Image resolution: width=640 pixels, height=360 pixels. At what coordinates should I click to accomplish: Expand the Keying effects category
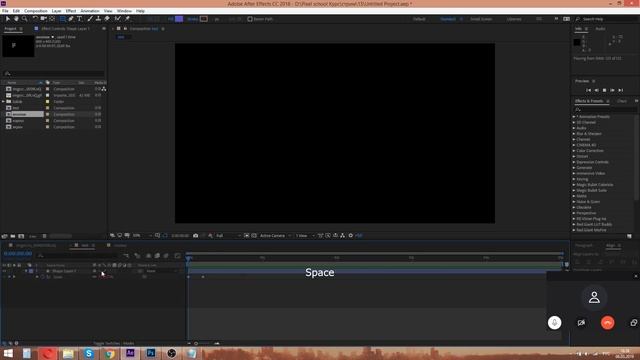574,179
